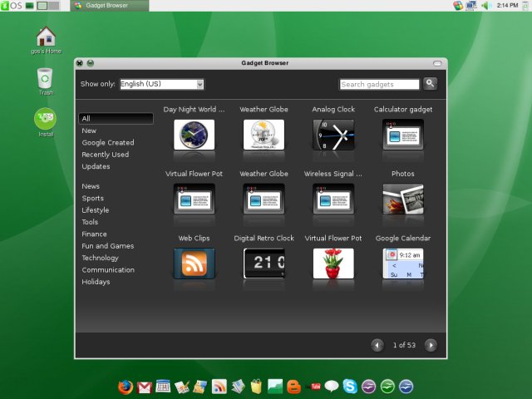Filter gadgets by Recently Used
This screenshot has height=399, width=532.
click(x=106, y=155)
